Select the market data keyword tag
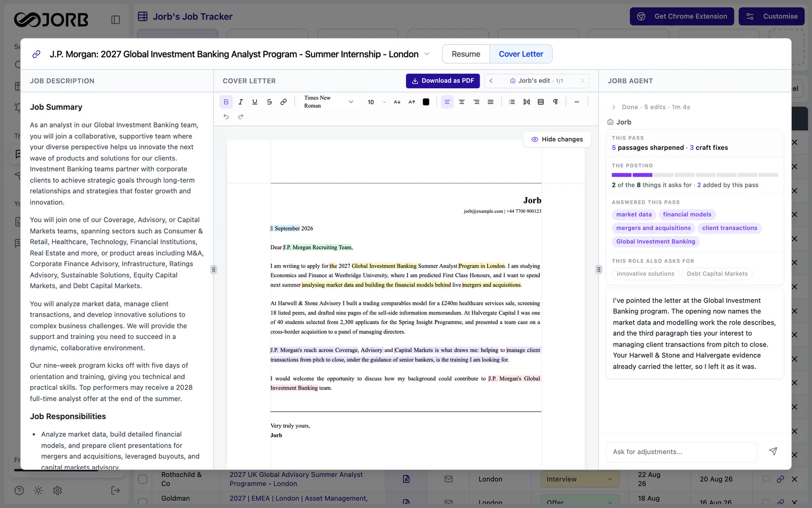 click(x=634, y=214)
